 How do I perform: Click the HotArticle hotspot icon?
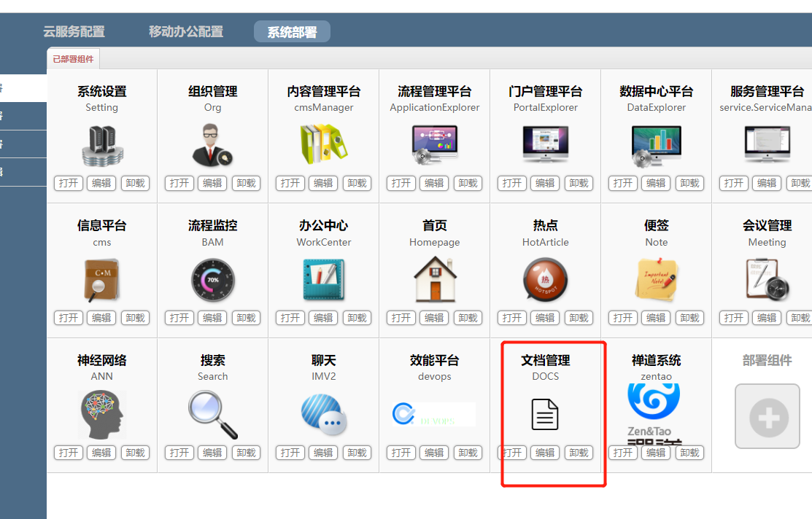pos(545,280)
